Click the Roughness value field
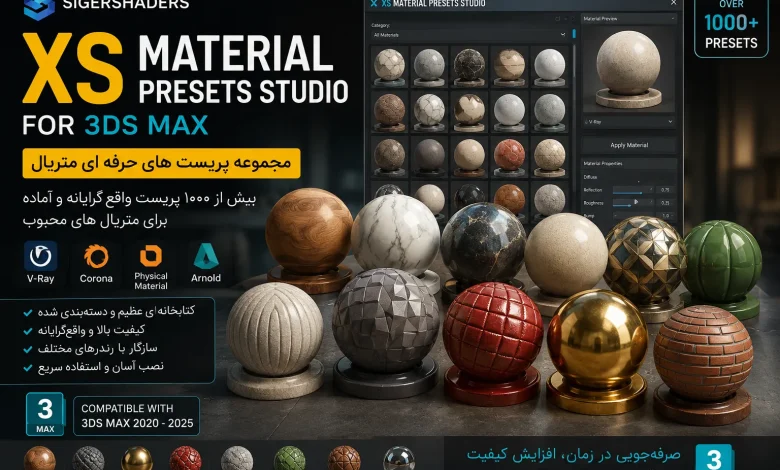 pos(666,203)
